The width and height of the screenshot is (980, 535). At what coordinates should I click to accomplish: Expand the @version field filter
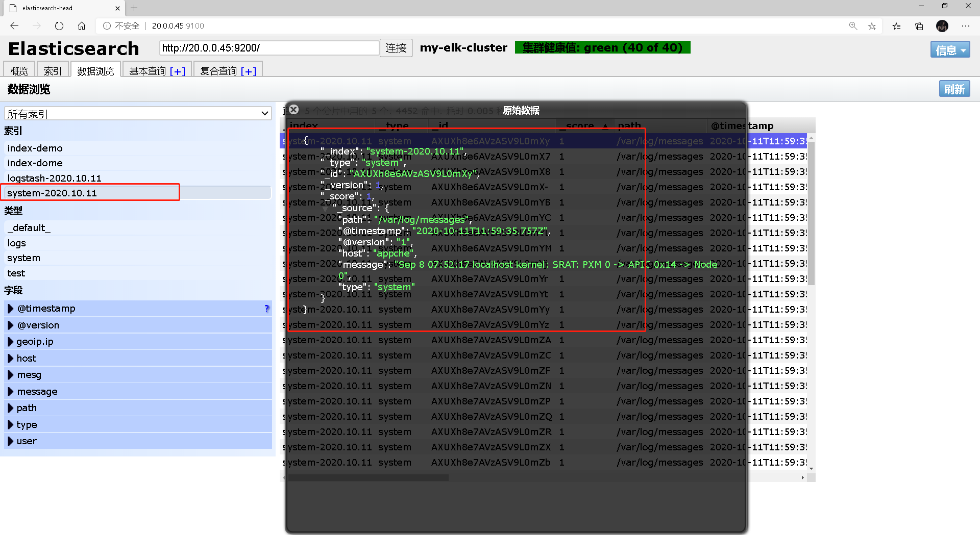click(x=10, y=325)
